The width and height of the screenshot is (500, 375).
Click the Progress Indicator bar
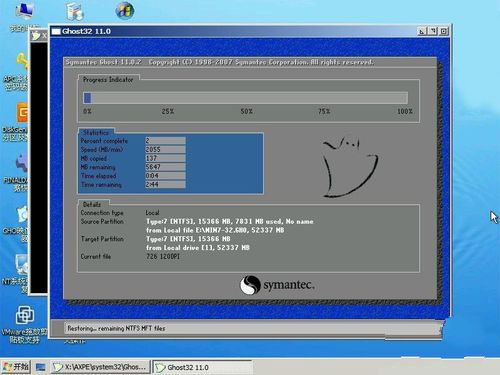[x=245, y=98]
